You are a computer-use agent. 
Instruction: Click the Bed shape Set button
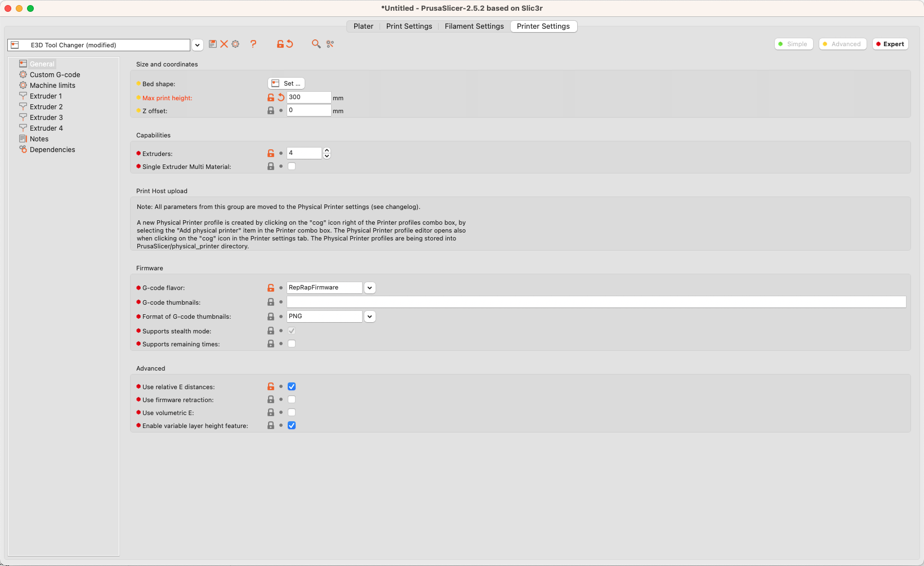click(286, 83)
